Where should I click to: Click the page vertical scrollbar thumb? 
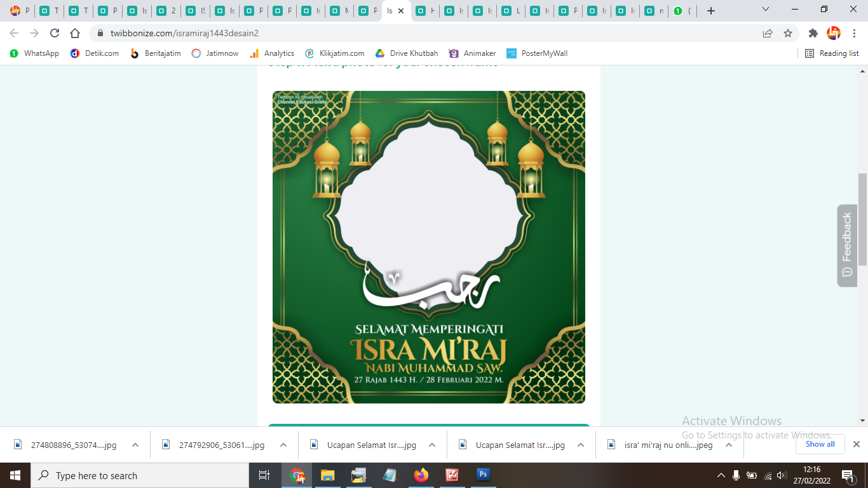click(862, 219)
